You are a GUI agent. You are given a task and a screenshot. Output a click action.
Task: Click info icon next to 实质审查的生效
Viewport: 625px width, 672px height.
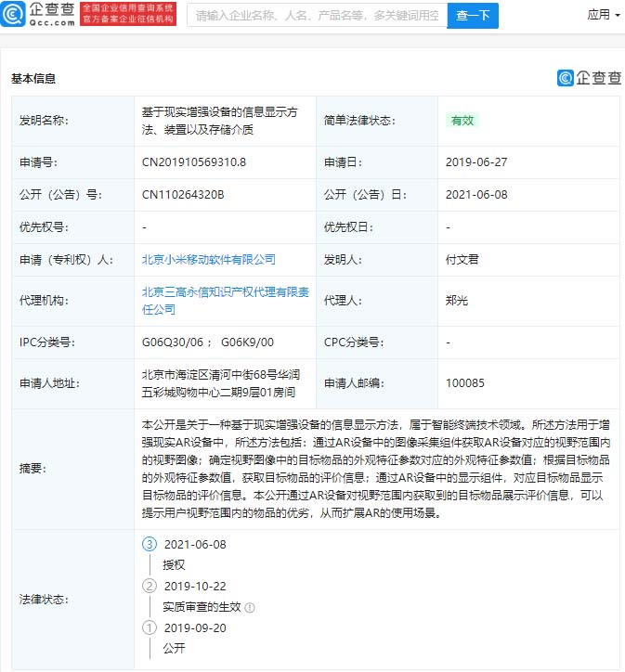pyautogui.click(x=250, y=608)
